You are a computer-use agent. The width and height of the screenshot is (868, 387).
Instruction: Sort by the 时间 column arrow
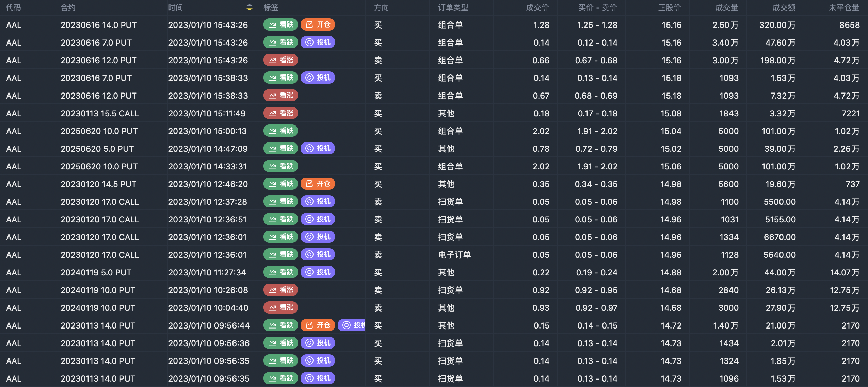(x=250, y=7)
